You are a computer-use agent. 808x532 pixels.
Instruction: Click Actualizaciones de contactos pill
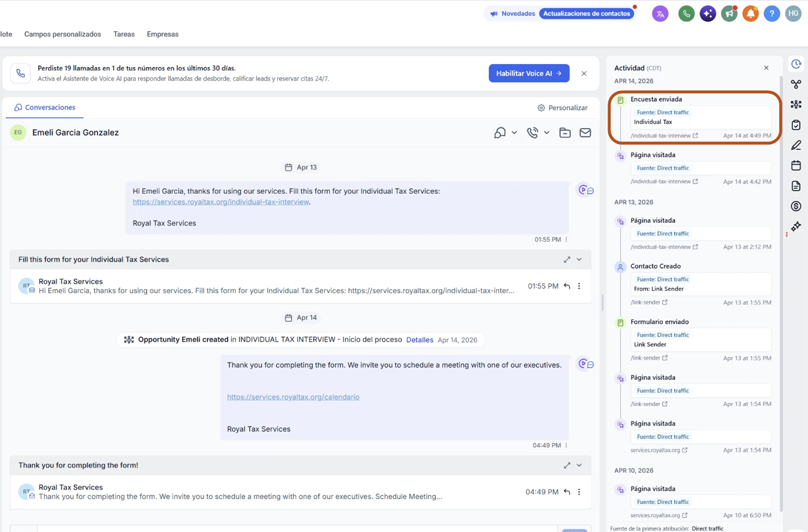pos(586,13)
